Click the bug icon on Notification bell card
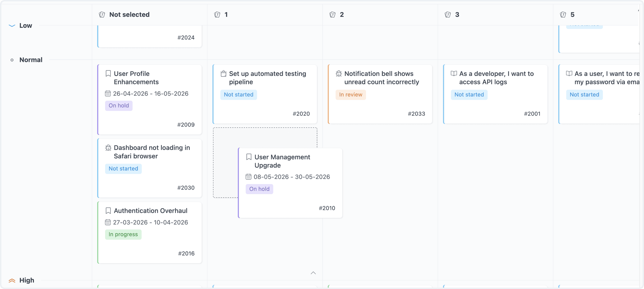The height and width of the screenshot is (289, 644). click(339, 73)
